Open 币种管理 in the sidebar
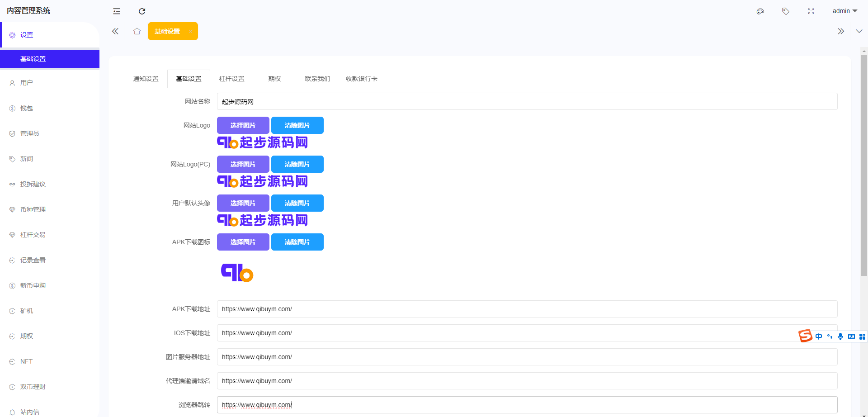This screenshot has height=417, width=868. tap(33, 209)
